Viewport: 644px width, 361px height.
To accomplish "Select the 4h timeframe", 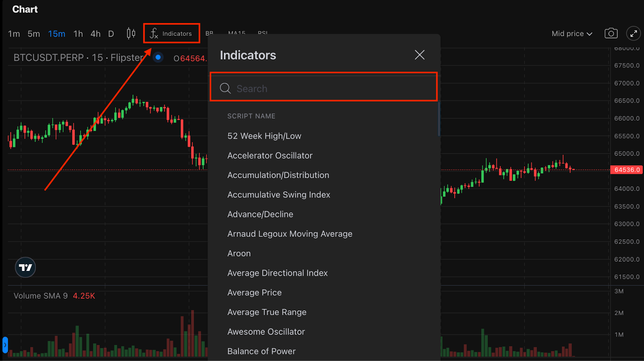I will pyautogui.click(x=95, y=34).
